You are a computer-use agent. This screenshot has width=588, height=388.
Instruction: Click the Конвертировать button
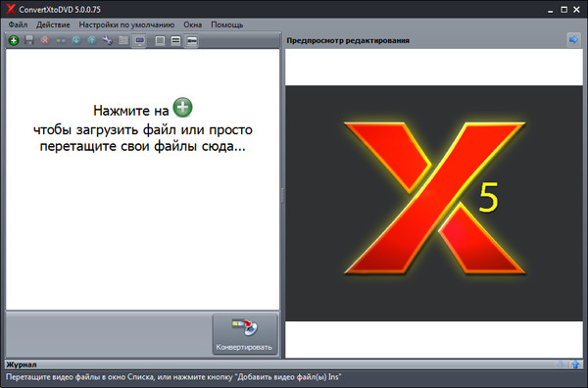tap(245, 334)
